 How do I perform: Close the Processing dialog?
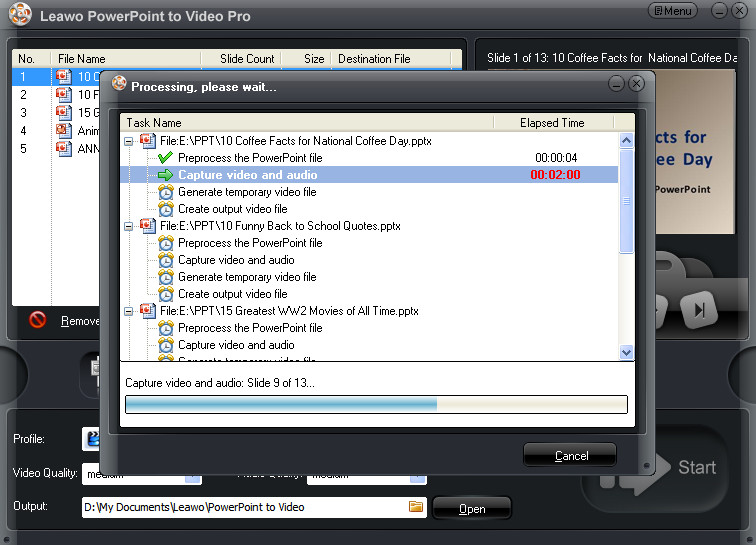tap(636, 84)
